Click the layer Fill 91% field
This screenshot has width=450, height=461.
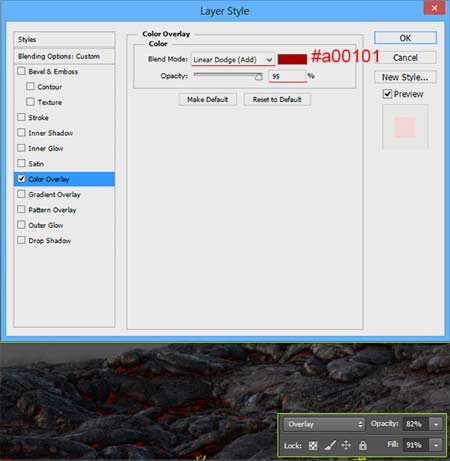(x=416, y=445)
